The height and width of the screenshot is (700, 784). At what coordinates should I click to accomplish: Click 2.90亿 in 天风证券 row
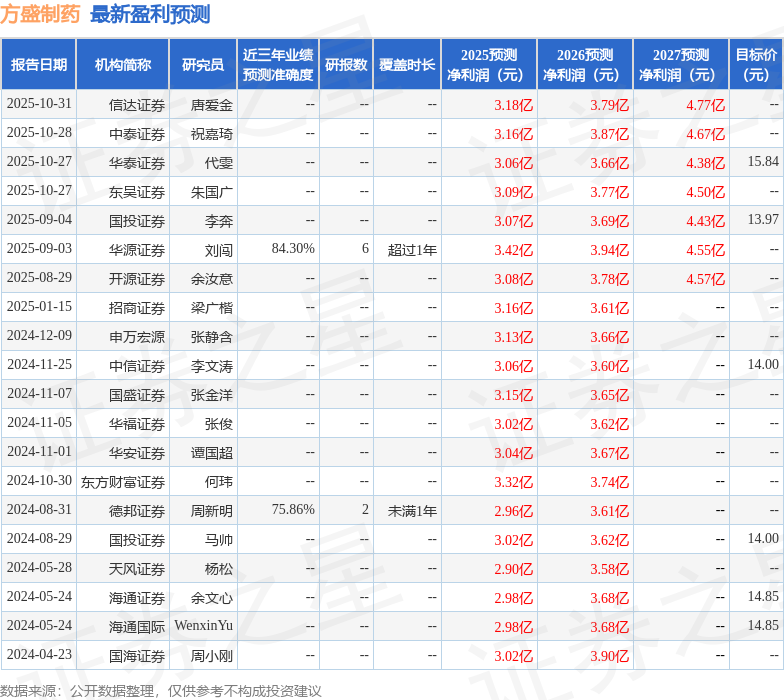coord(514,569)
